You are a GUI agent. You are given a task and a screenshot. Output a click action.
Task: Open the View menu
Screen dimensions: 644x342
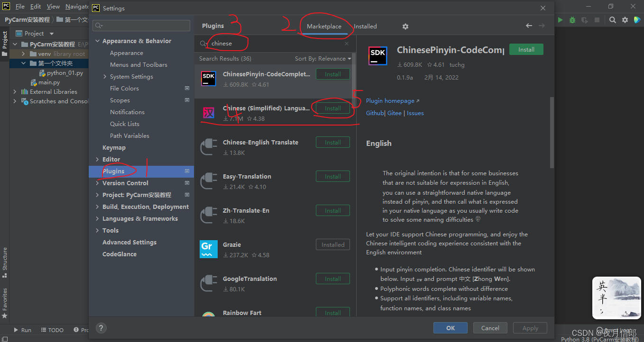click(x=53, y=7)
